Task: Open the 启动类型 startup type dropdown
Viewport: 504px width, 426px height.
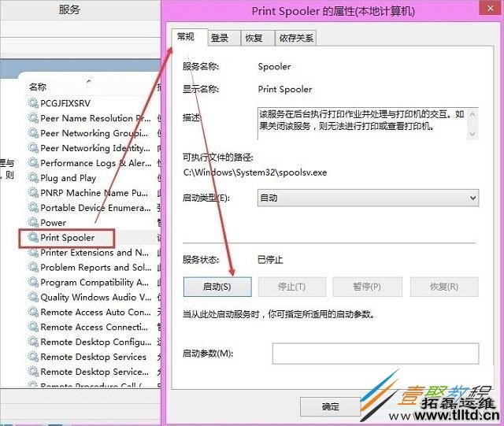Action: click(x=368, y=198)
